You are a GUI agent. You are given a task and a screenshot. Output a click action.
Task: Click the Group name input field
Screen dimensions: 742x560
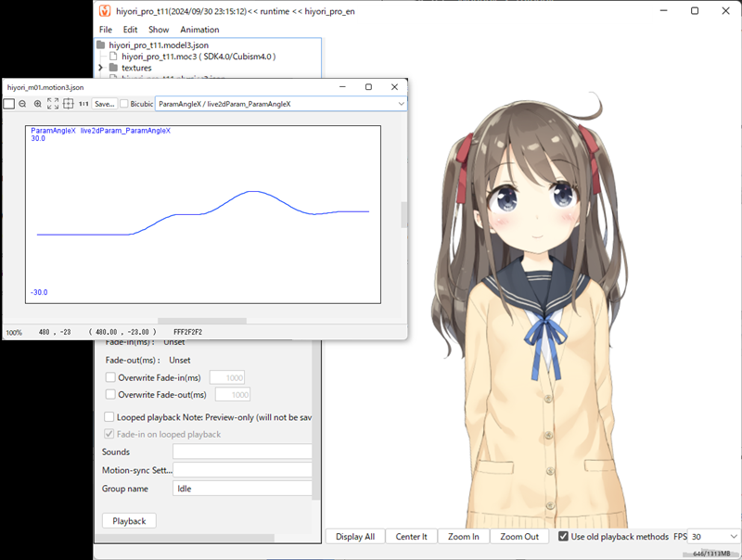242,489
